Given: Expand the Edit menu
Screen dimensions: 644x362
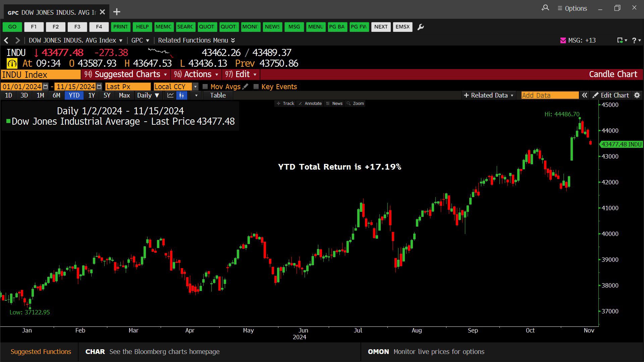Looking at the screenshot, I should (240, 74).
